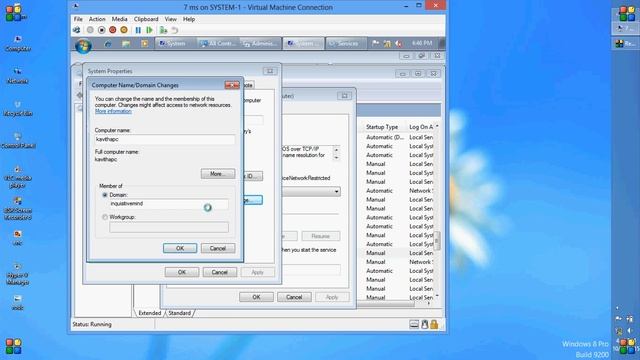Click the up arrow of the description scrollbar
Image resolution: width=640 pixels, height=360 pixels.
coord(336,150)
